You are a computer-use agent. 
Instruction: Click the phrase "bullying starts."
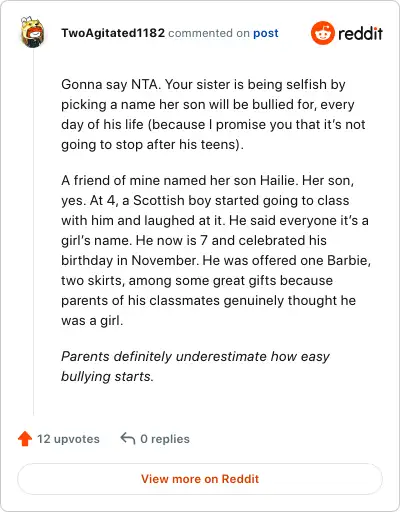click(107, 377)
